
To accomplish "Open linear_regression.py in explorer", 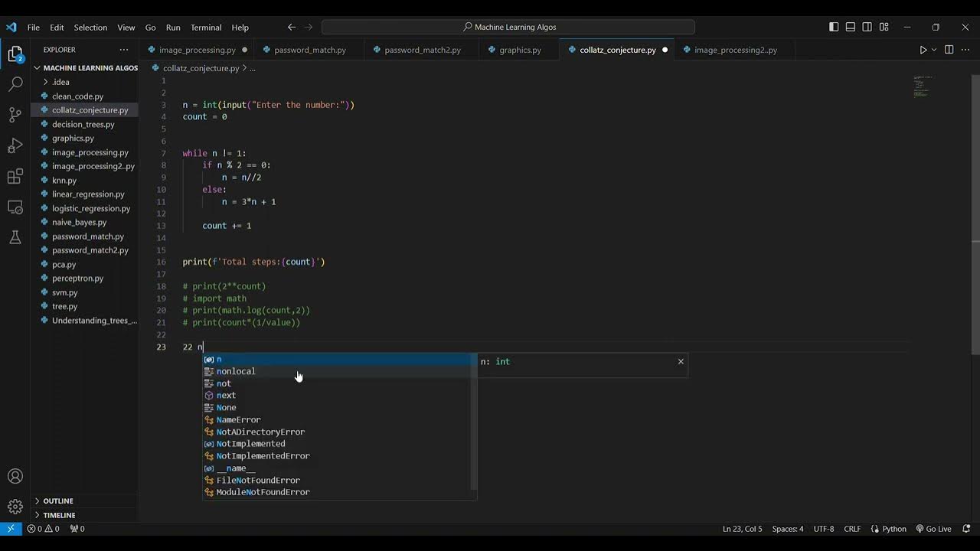I will tap(84, 194).
